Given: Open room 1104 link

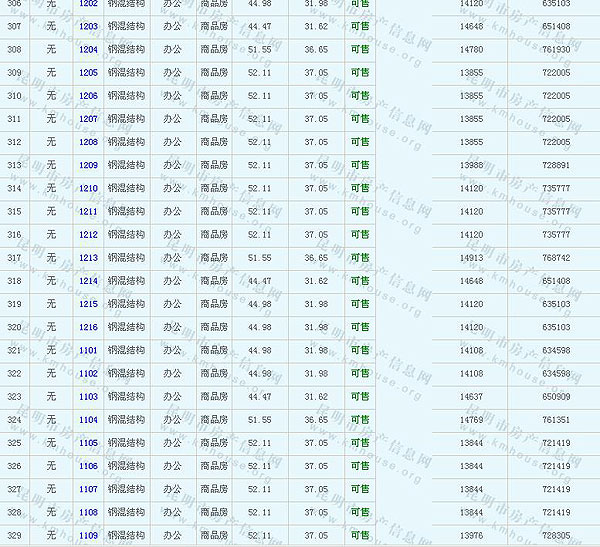Looking at the screenshot, I should click(88, 420).
